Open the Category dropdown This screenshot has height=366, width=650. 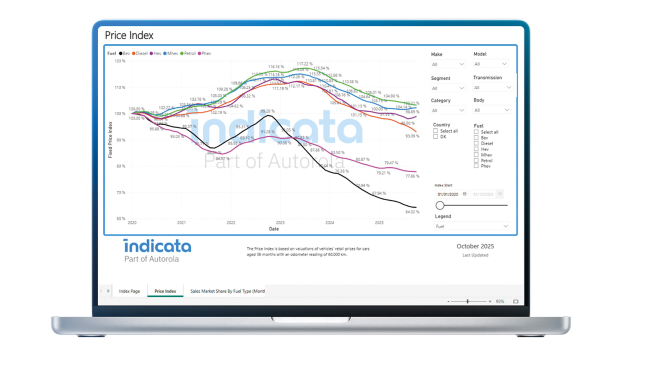448,110
